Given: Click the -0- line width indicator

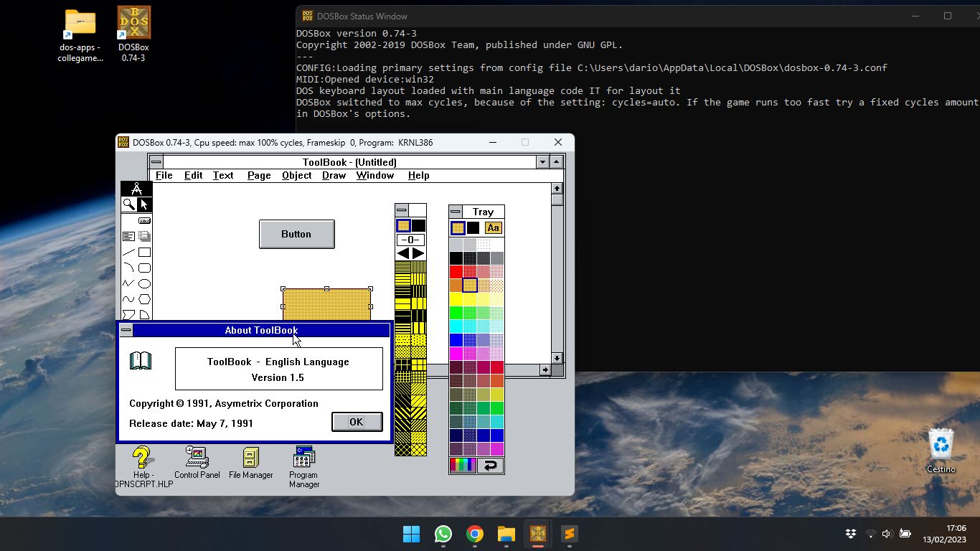Looking at the screenshot, I should click(x=411, y=240).
